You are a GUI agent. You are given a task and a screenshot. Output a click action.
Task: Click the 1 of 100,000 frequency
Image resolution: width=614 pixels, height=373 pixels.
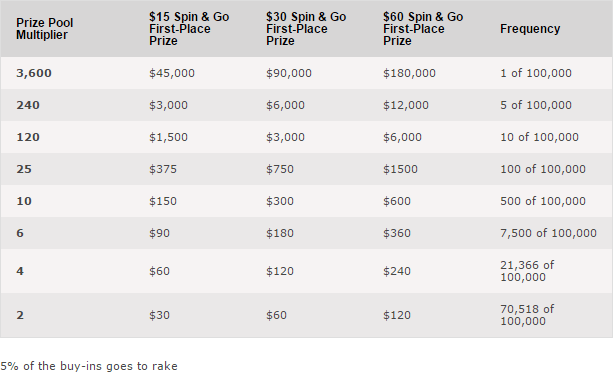coord(536,73)
